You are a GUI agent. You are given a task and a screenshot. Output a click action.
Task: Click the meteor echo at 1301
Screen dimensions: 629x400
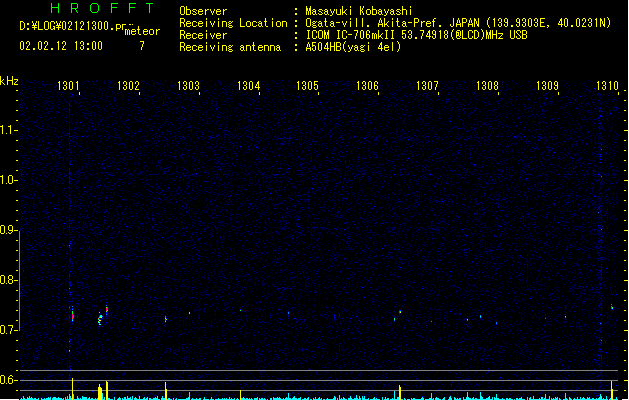coord(72,315)
